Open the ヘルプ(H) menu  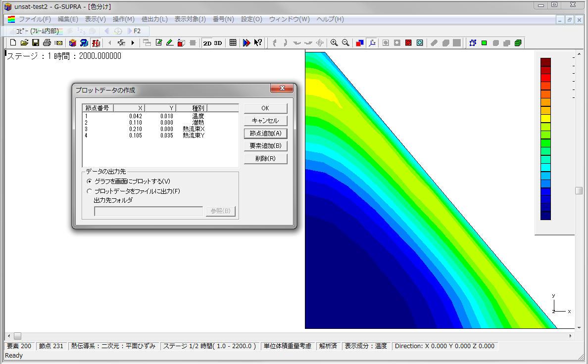tap(330, 19)
